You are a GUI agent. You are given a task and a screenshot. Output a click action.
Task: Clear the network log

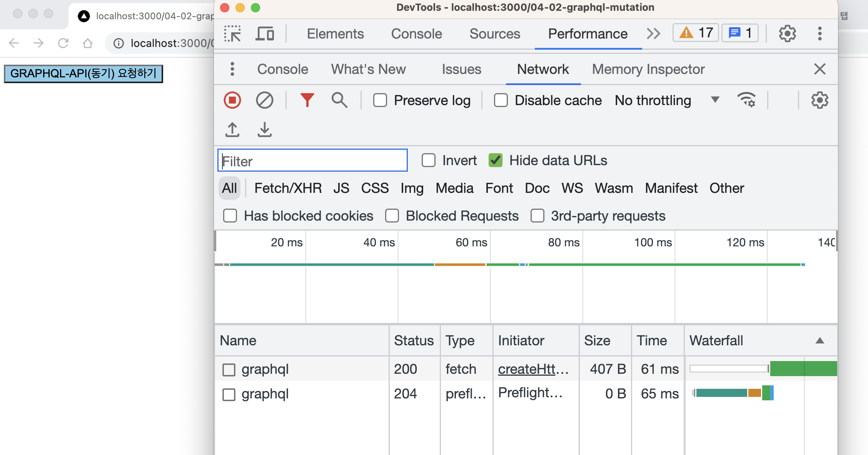tap(265, 100)
